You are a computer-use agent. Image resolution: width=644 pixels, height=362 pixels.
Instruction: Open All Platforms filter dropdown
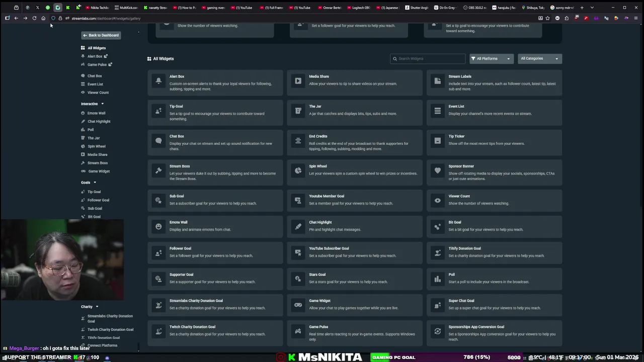pos(491,58)
